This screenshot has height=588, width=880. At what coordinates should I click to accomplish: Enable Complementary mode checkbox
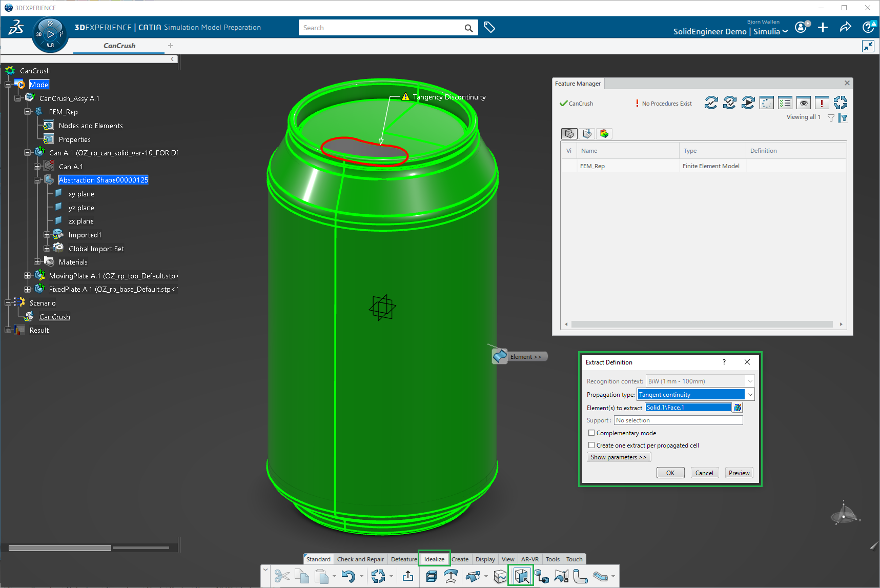591,433
